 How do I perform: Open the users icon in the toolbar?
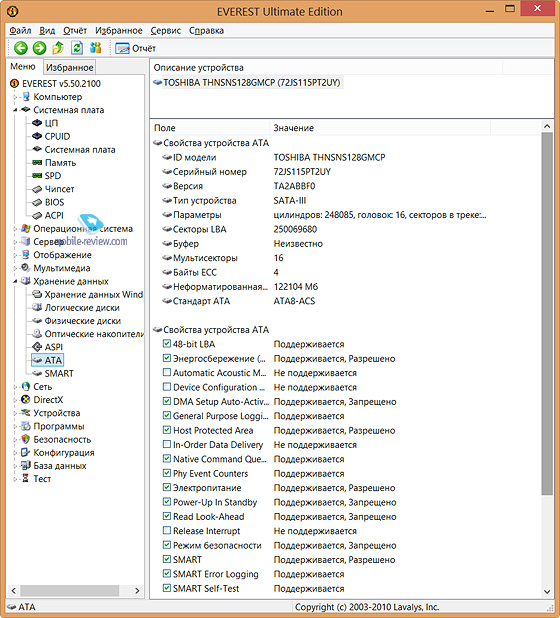(95, 48)
